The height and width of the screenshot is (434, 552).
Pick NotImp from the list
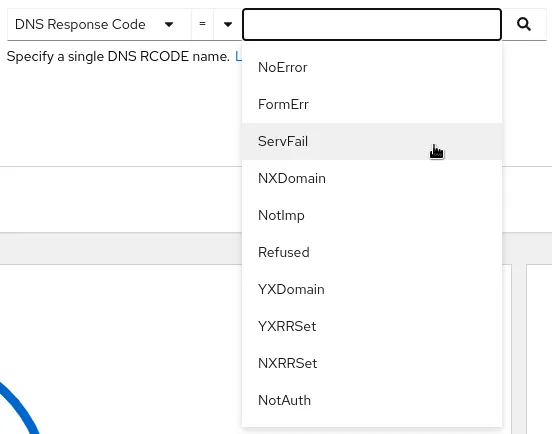coord(372,215)
